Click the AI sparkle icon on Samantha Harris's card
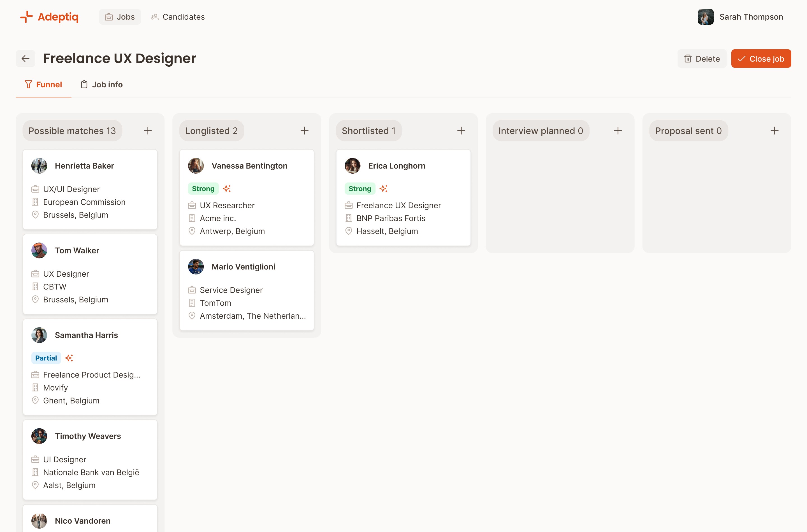The height and width of the screenshot is (532, 807). click(x=69, y=358)
